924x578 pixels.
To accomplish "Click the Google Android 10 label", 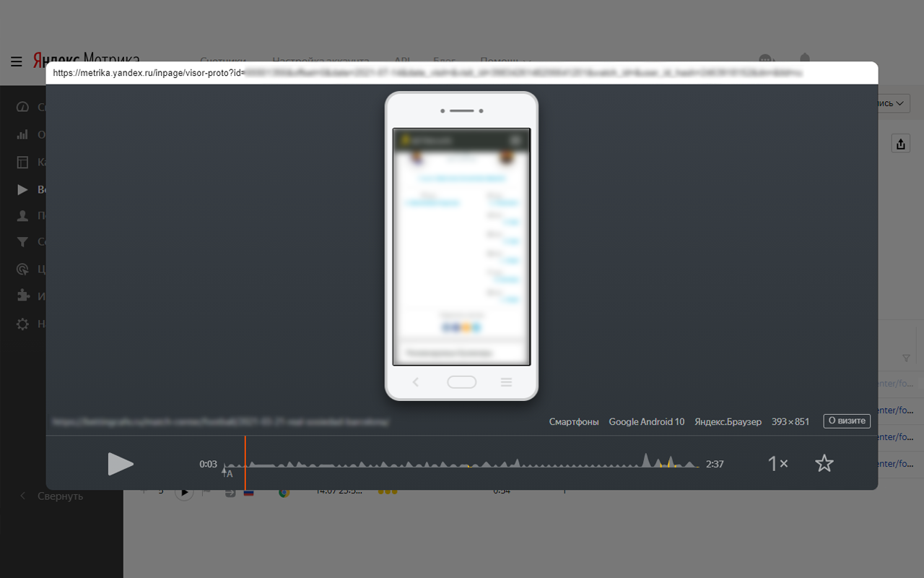I will (646, 421).
